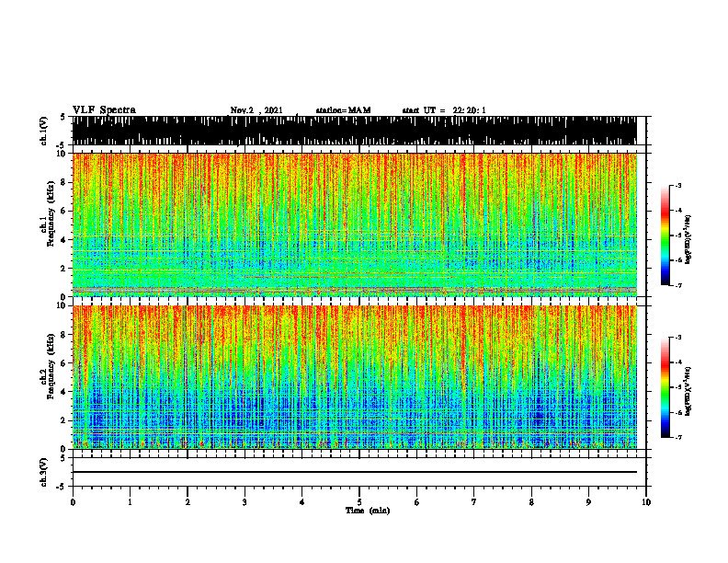This screenshot has height=563, width=728.
Task: Select the "Nov.2 , 2021" date text
Action: [256, 110]
